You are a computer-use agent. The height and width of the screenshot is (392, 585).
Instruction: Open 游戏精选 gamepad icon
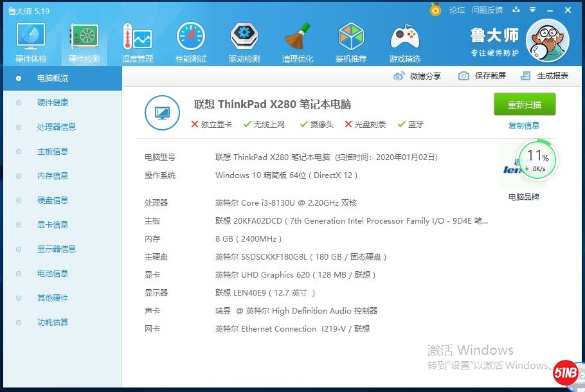[x=404, y=40]
